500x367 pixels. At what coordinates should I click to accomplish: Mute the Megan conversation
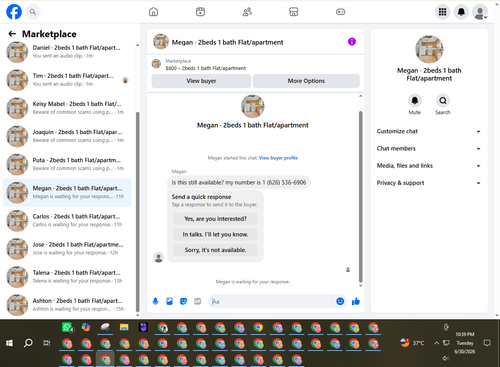coord(415,100)
